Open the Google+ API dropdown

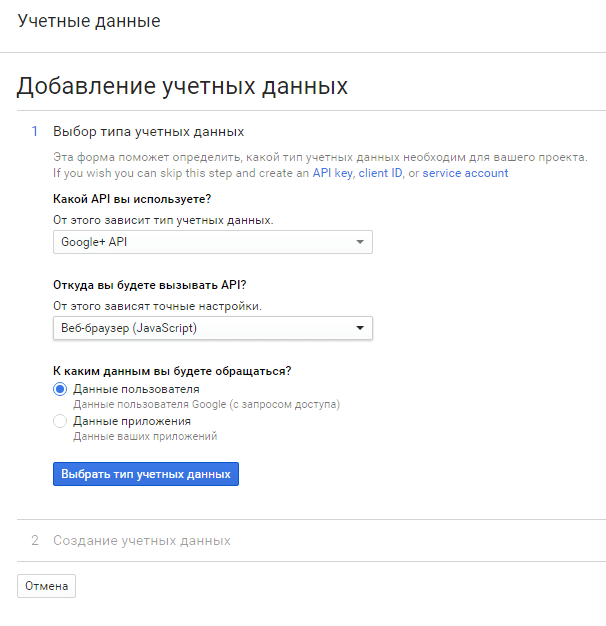click(x=213, y=242)
